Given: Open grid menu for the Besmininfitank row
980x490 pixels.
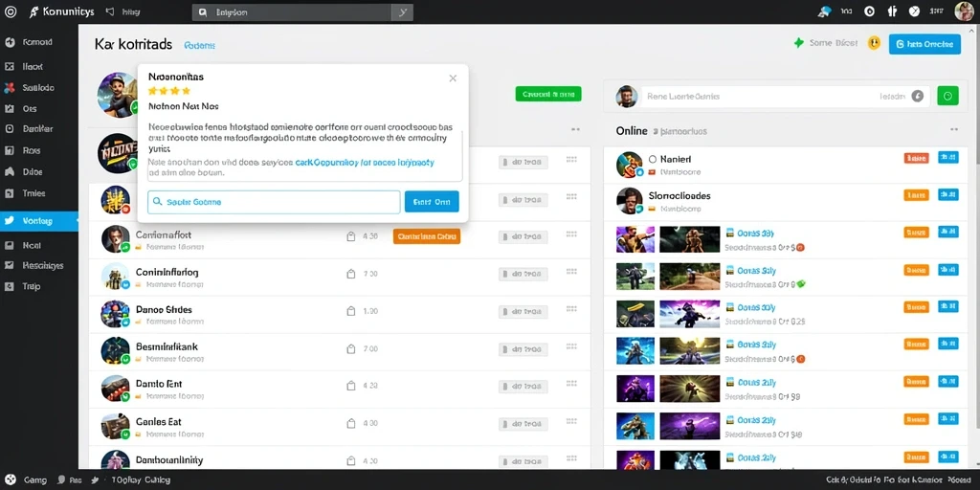Looking at the screenshot, I should pos(571,345).
